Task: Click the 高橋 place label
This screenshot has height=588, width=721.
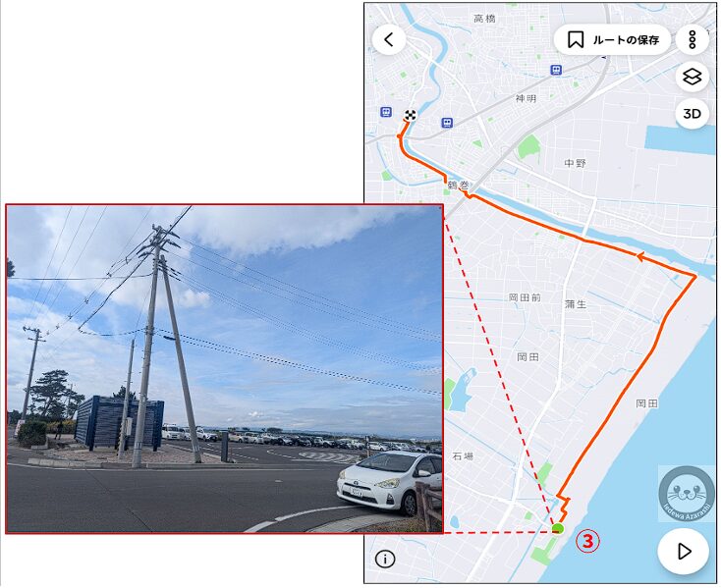Action: 484,19
